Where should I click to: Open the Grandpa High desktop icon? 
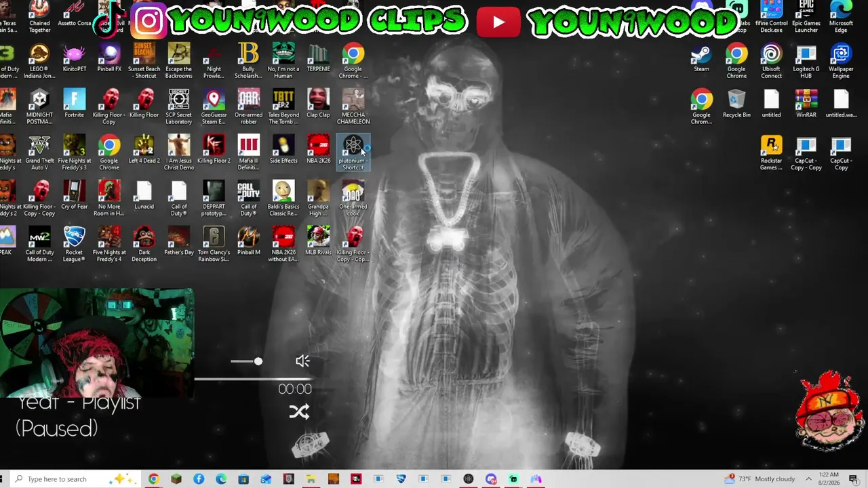pos(318,199)
